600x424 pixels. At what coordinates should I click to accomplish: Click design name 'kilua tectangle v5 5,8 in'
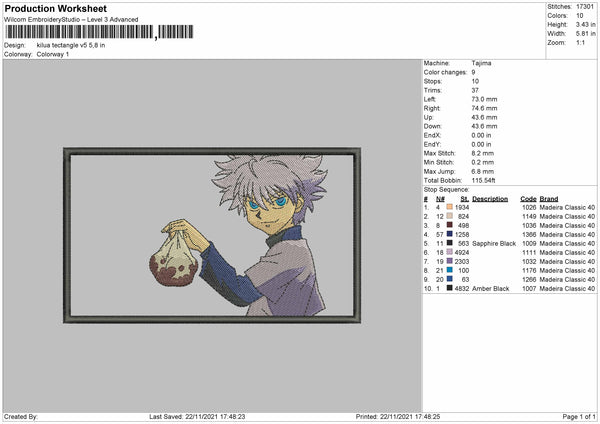(71, 45)
